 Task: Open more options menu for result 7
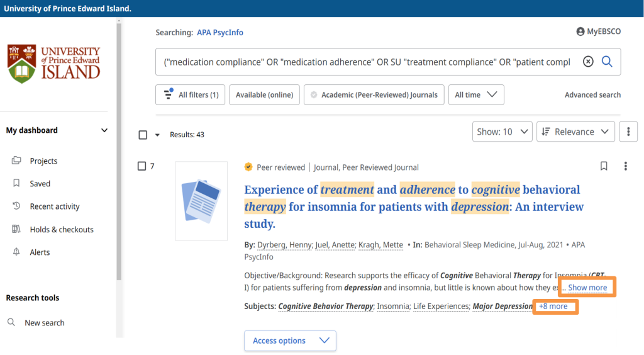[x=625, y=166]
